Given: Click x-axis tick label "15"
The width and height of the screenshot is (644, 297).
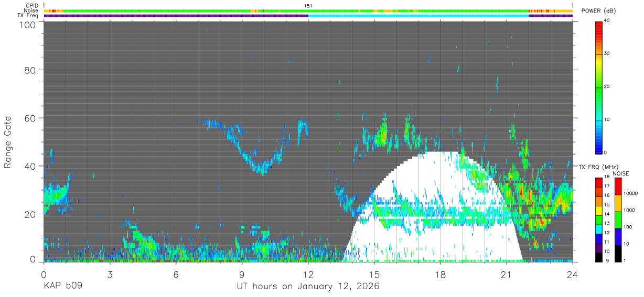Looking at the screenshot, I should click(374, 274).
